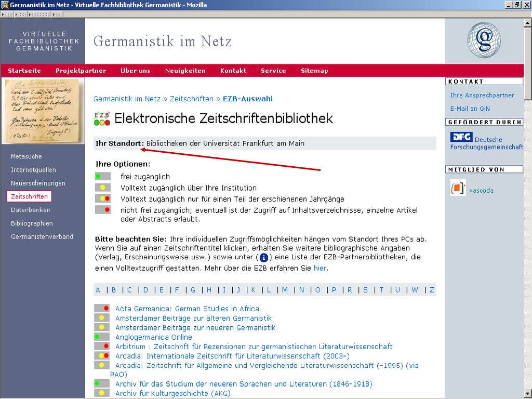532x399 pixels.
Task: Jump to letter S in alphabet index
Action: pos(365,290)
